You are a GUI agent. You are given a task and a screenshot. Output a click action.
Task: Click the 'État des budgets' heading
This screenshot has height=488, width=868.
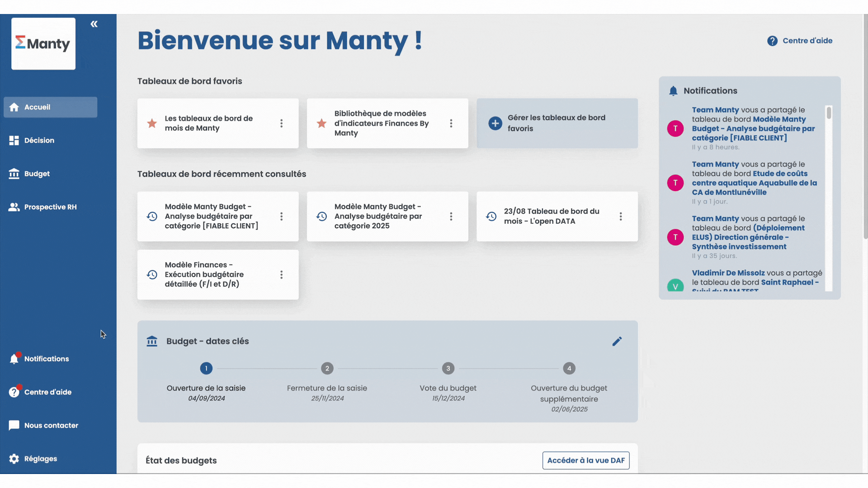click(181, 460)
